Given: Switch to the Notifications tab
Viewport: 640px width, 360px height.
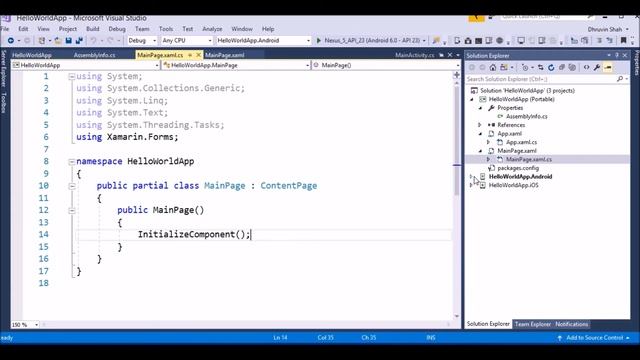Looking at the screenshot, I should click(571, 324).
